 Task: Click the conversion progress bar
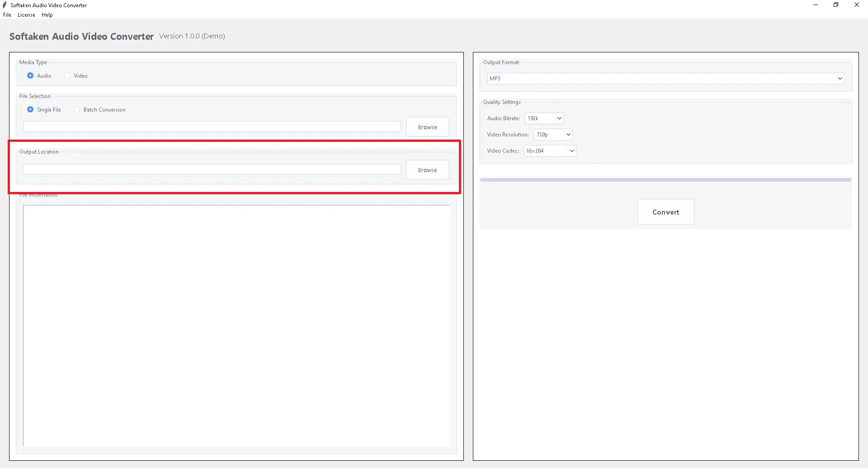665,180
